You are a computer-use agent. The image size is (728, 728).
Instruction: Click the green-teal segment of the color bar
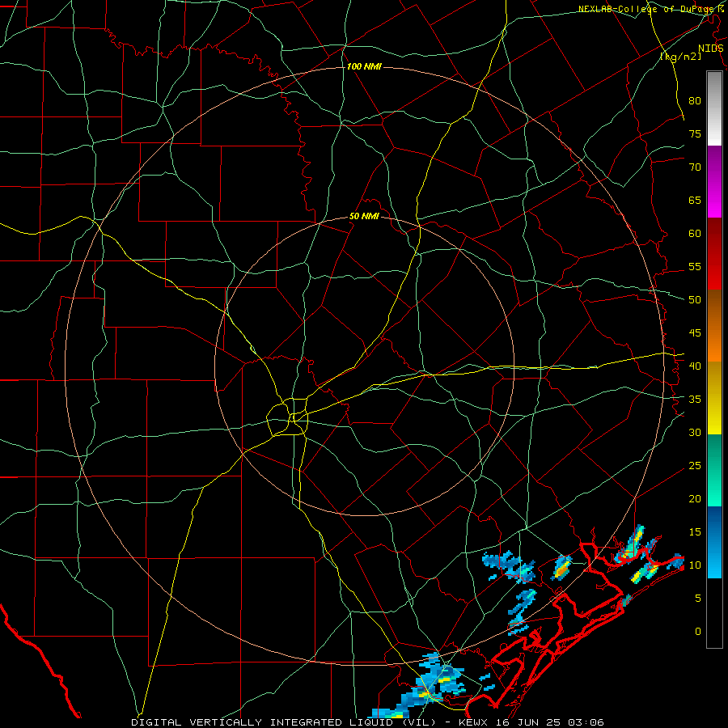point(714,470)
